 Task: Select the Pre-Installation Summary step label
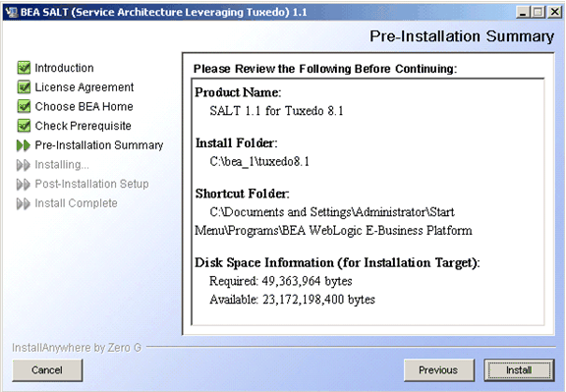99,145
